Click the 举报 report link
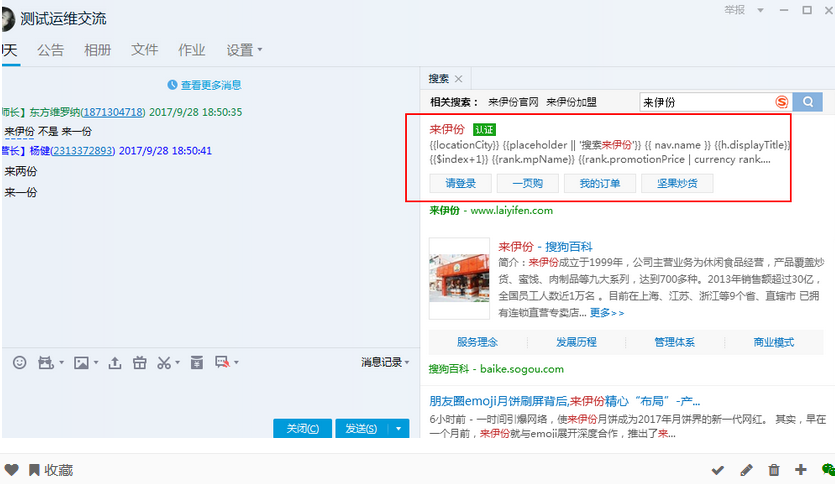The width and height of the screenshot is (835, 484). tap(734, 10)
